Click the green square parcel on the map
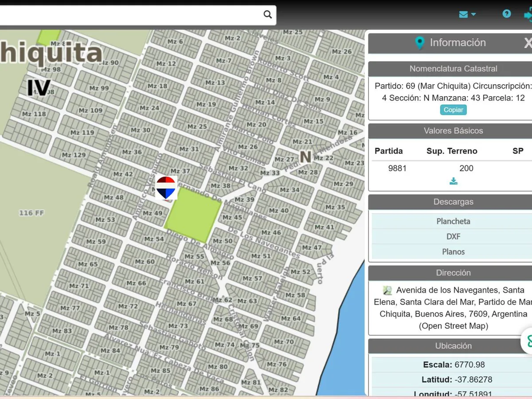The height and width of the screenshot is (399, 532). pos(193,215)
